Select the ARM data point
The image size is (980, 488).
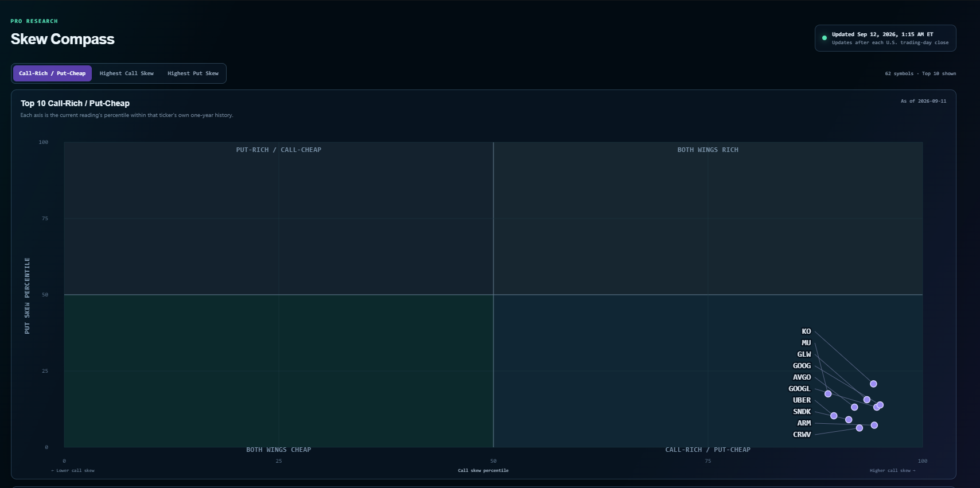[x=874, y=425]
